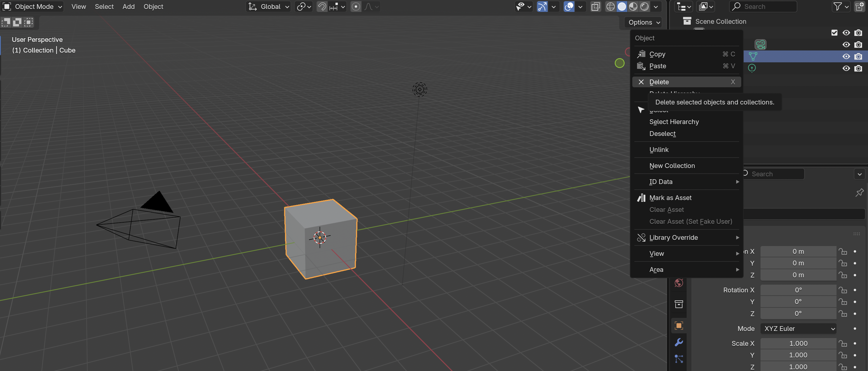The height and width of the screenshot is (371, 868).
Task: Hide the camera object in viewport
Action: coord(846,45)
